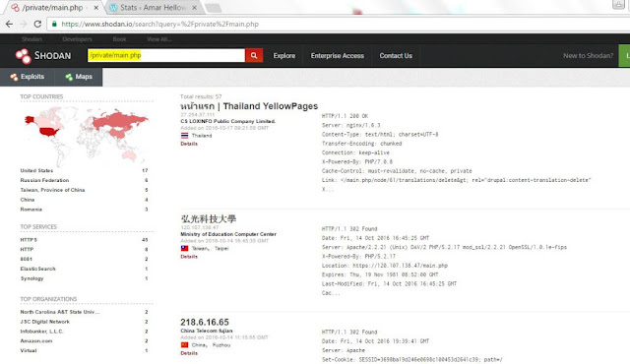
Task: Click the China flag icon
Action: pyautogui.click(x=184, y=345)
